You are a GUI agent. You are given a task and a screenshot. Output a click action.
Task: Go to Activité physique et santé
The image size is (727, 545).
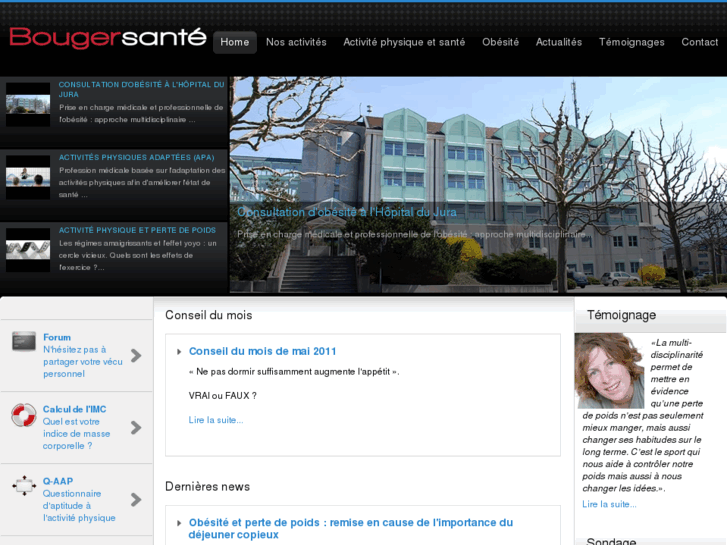(x=404, y=42)
